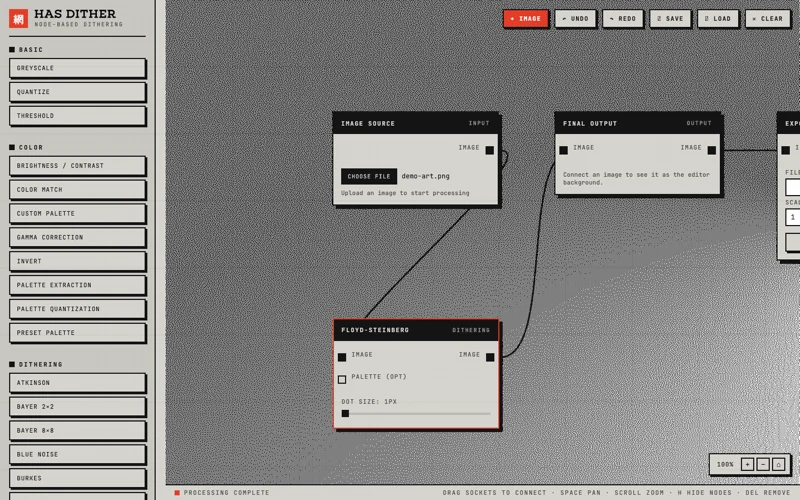800x500 pixels.
Task: Choose File in Image Source node
Action: (x=369, y=176)
